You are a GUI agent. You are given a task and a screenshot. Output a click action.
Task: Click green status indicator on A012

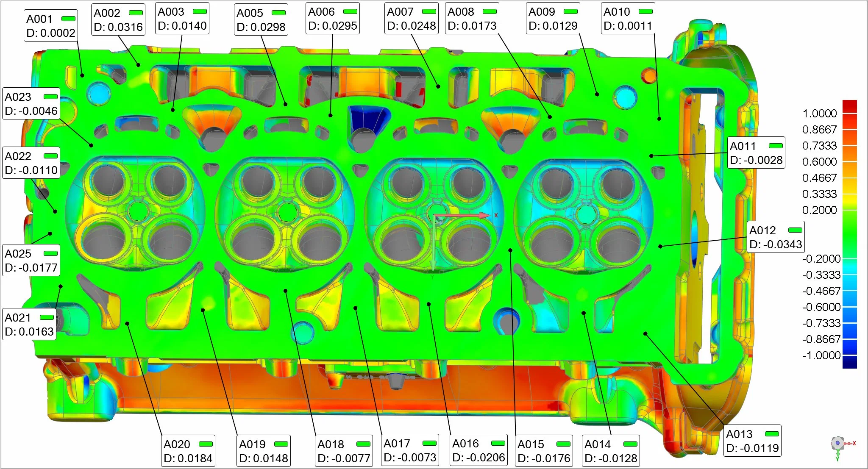click(795, 230)
